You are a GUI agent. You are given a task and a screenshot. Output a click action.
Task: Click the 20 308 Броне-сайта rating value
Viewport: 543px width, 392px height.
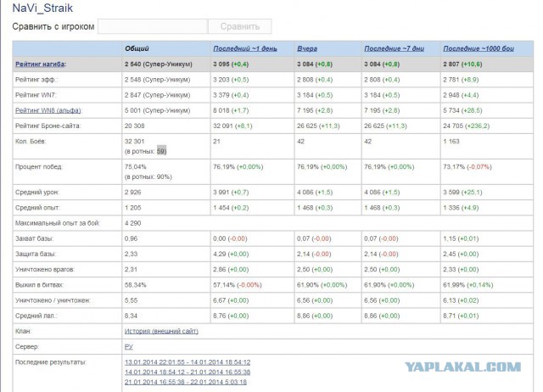[134, 126]
